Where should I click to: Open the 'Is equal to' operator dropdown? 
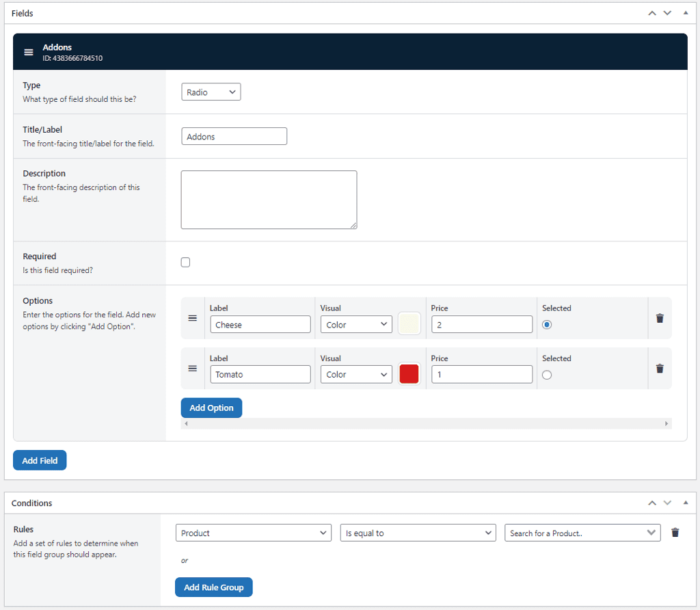pos(418,533)
